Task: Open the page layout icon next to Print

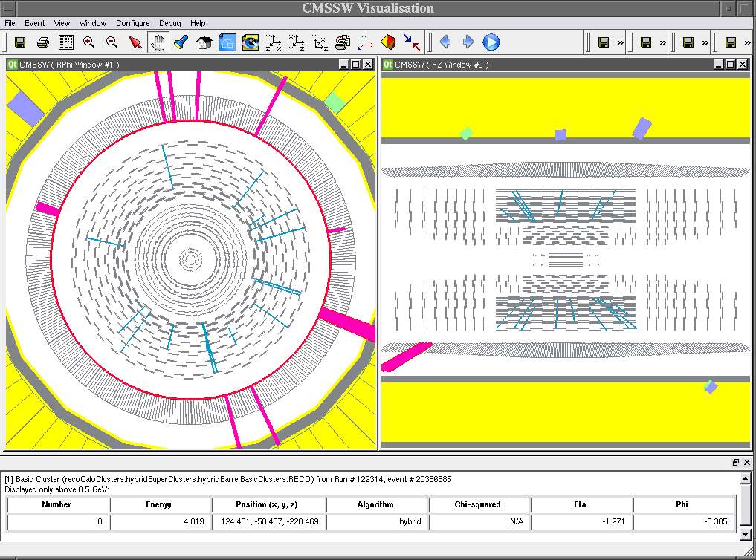Action: point(66,42)
